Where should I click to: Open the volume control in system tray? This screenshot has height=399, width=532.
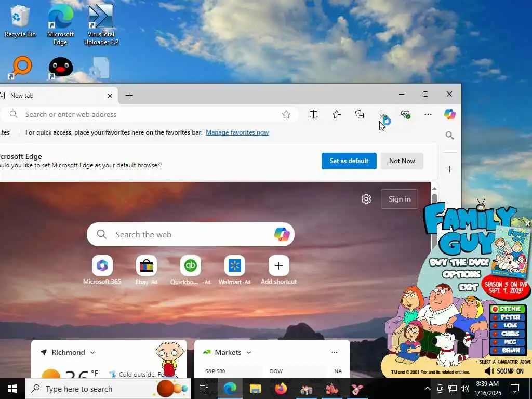point(465,389)
